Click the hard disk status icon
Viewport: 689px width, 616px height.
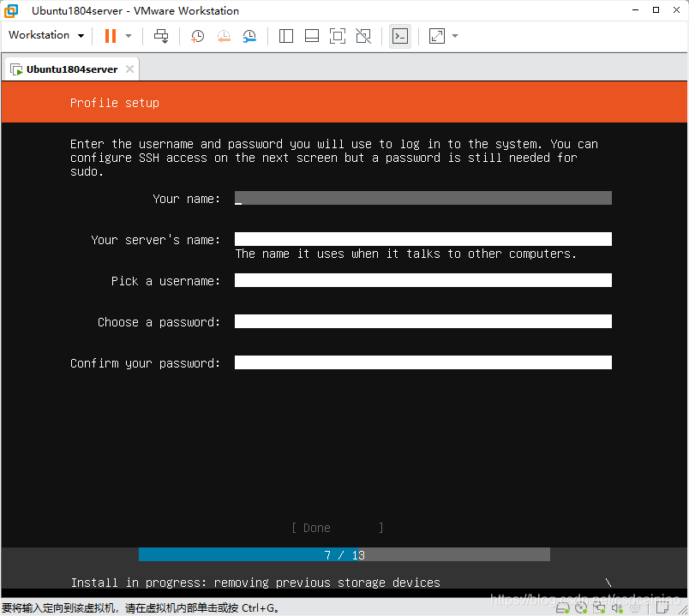(x=563, y=608)
